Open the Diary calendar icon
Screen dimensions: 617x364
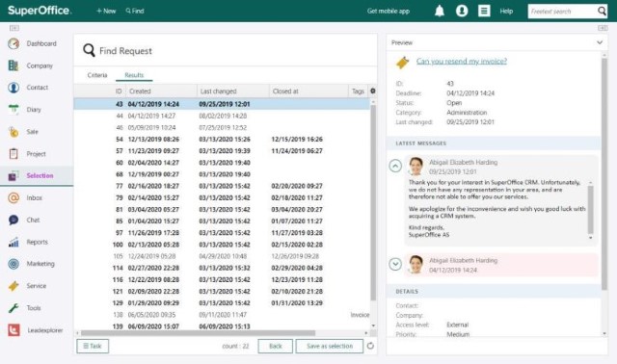coord(13,110)
